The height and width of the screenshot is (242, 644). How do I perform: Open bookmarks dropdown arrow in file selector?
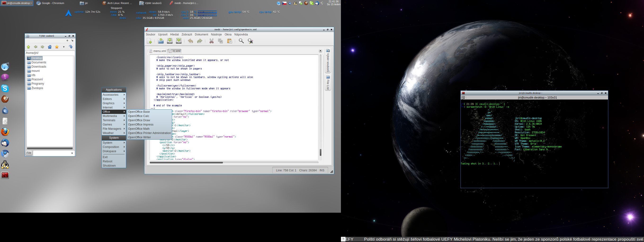click(x=64, y=47)
